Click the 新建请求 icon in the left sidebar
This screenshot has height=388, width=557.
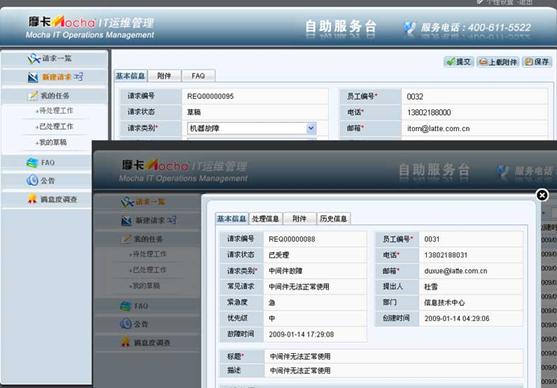(33, 77)
